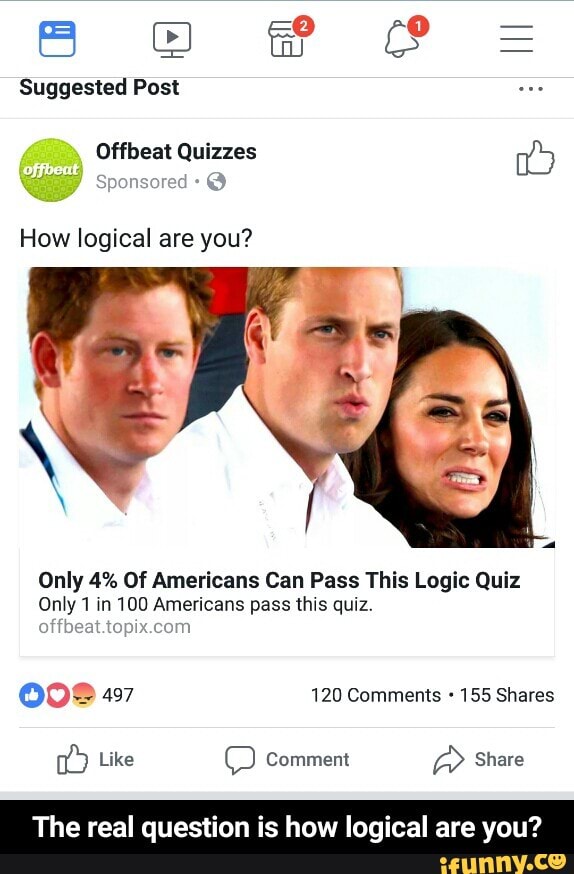
Task: Click the public globe audience icon
Action: [216, 182]
